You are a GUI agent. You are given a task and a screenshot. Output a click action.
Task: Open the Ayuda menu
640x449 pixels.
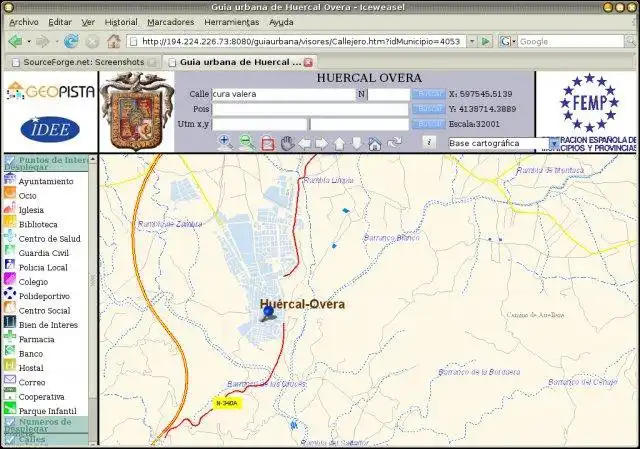pyautogui.click(x=281, y=22)
